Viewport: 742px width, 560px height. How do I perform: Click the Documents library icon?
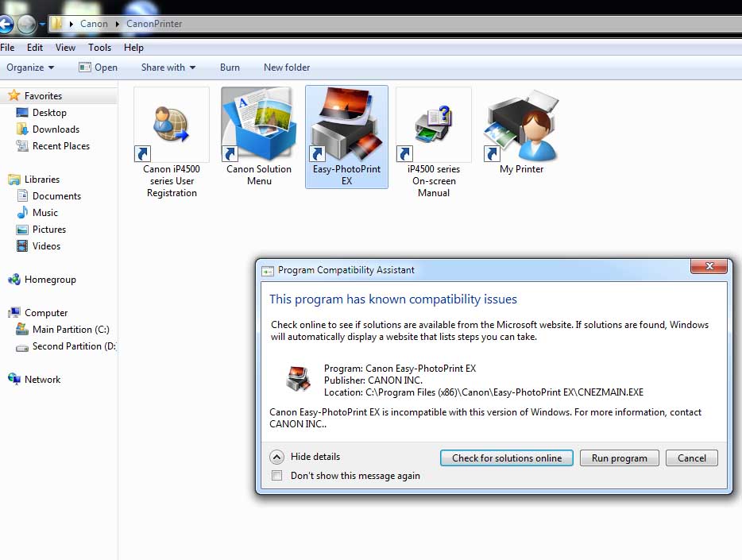(x=22, y=196)
